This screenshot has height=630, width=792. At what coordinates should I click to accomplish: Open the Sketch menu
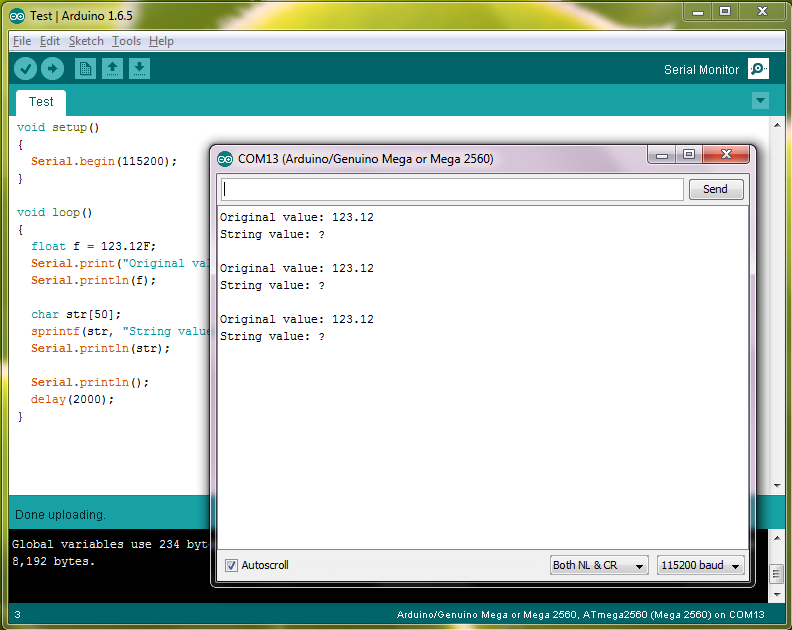pos(86,41)
